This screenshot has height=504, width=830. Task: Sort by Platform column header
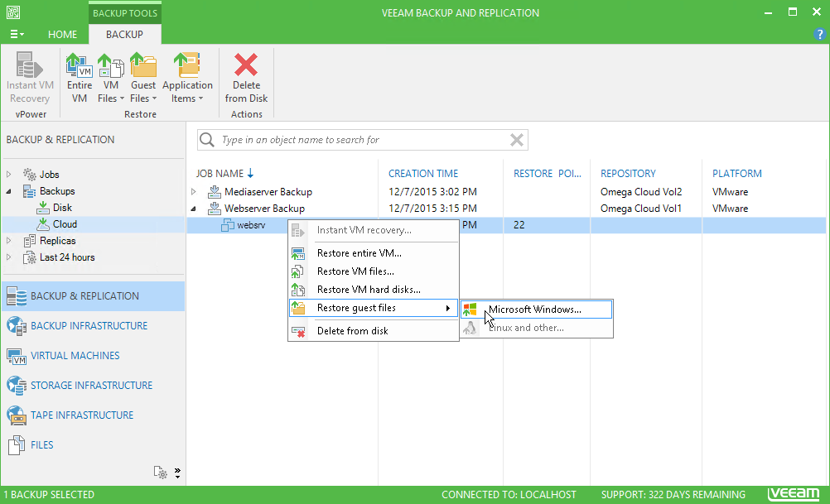tap(737, 174)
